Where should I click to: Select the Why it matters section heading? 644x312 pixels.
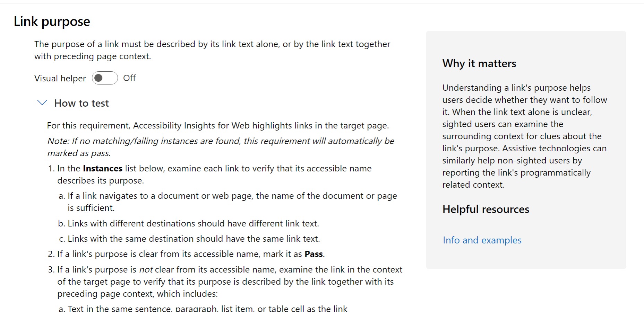click(x=479, y=63)
